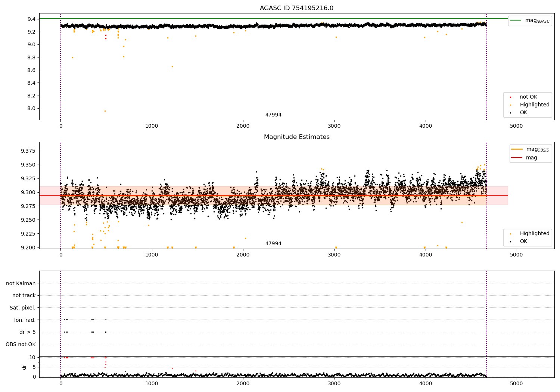
Task: Click '5000' x-tick under bottom plot
Action: tap(516, 384)
